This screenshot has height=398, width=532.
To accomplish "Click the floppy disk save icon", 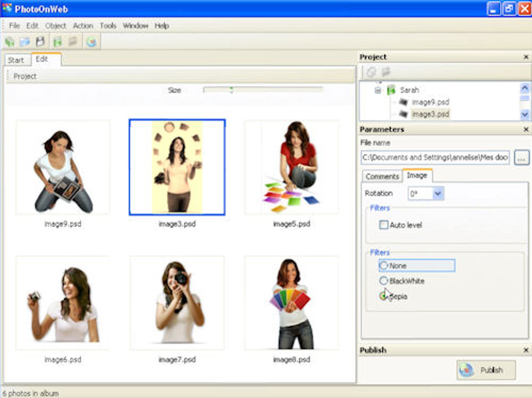I will pos(40,42).
